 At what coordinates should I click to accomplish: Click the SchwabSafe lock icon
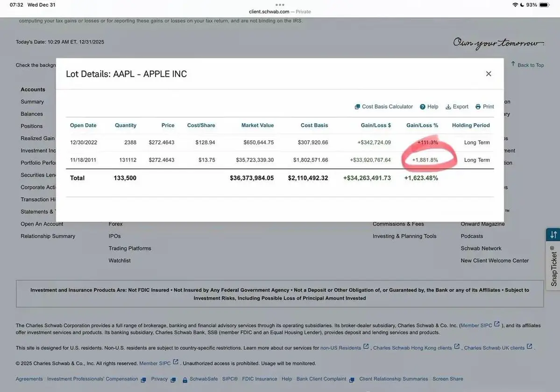coord(185,380)
